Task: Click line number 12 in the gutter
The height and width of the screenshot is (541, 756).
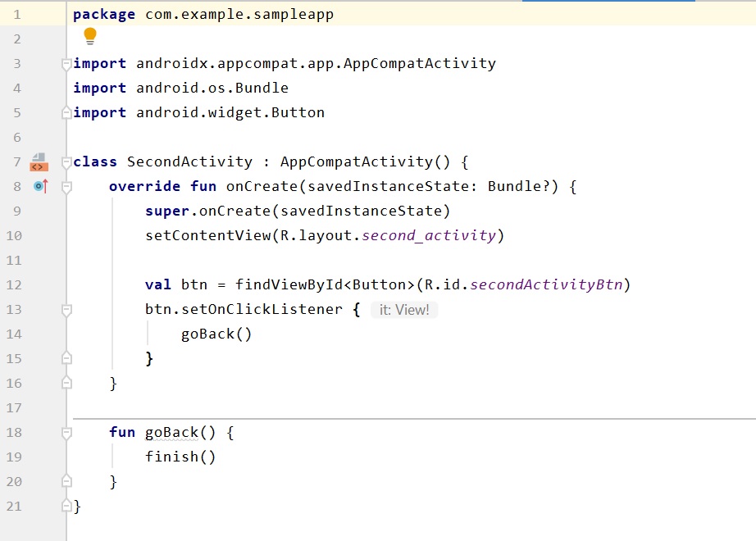Action: 14,285
